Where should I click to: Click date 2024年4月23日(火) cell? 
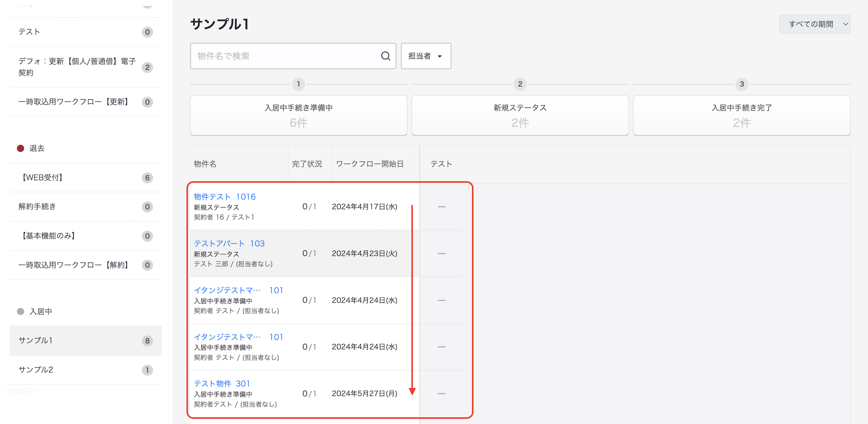tap(364, 253)
